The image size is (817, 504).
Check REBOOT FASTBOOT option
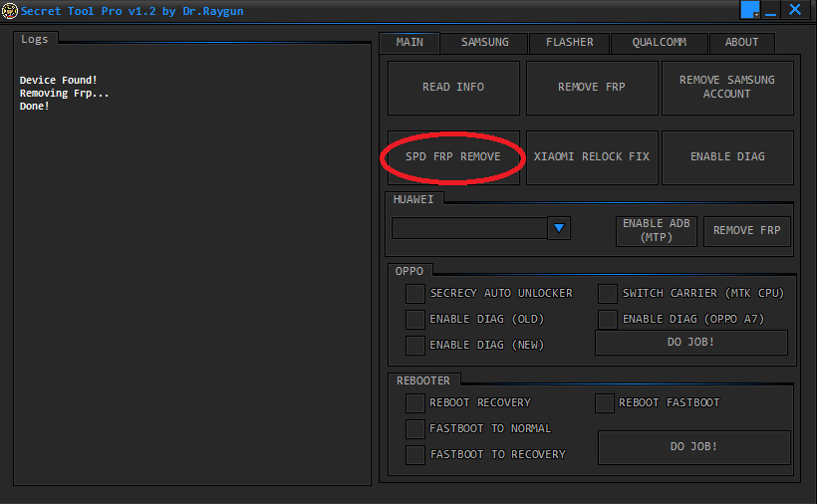point(605,403)
